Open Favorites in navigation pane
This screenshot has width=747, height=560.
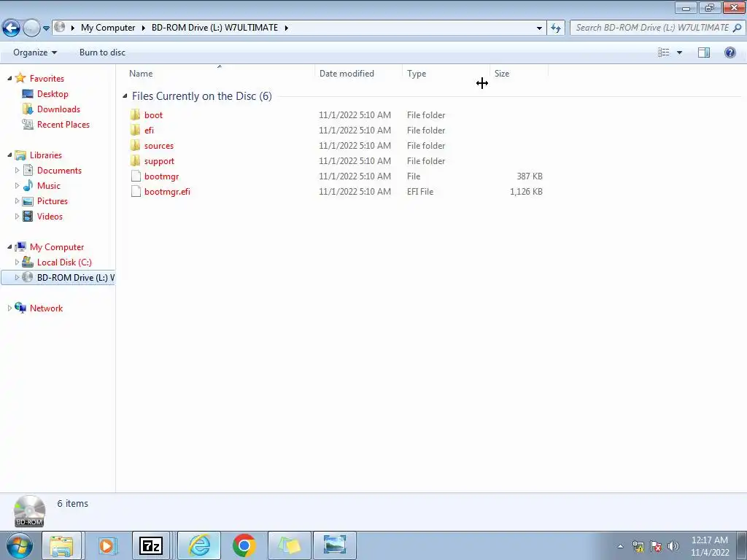pos(47,79)
